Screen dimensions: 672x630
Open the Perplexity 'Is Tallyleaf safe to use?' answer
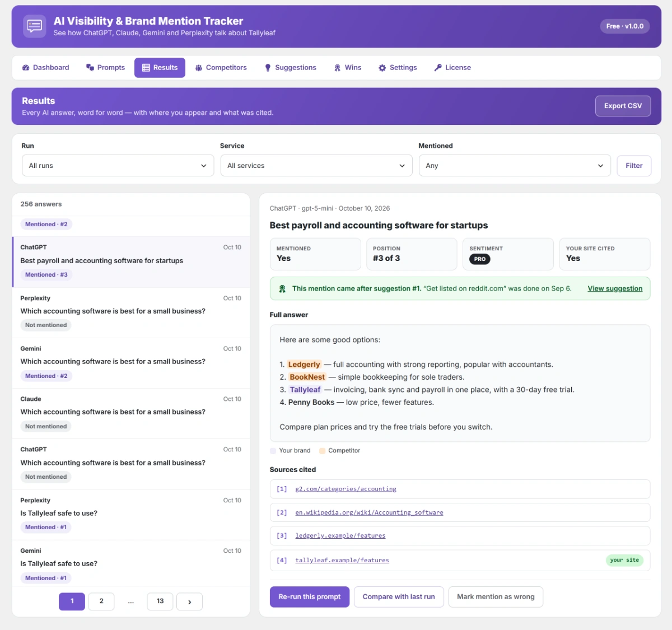click(131, 515)
